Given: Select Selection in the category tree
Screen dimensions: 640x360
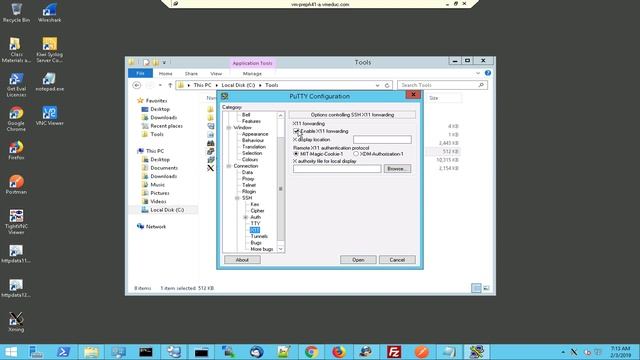Looking at the screenshot, I should point(252,153).
